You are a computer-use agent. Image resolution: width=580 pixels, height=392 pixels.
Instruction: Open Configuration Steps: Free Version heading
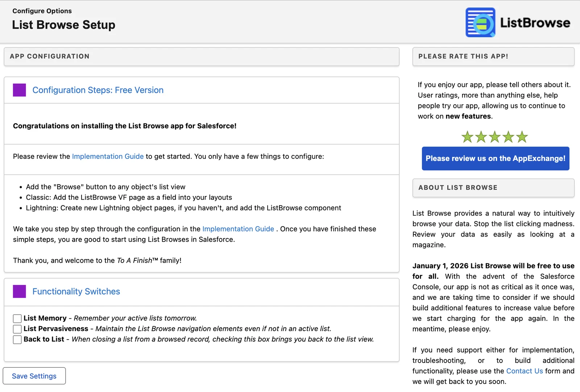(98, 90)
